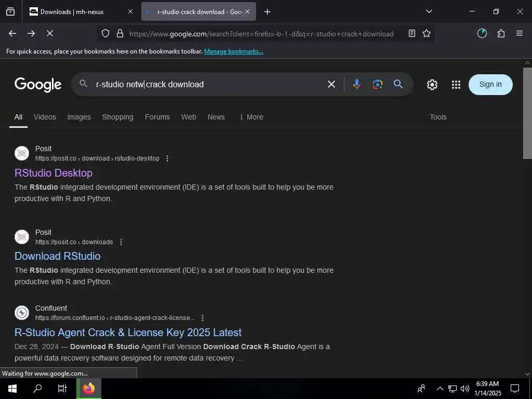This screenshot has width=532, height=399.
Task: Open People icon in system tray
Action: point(421,389)
